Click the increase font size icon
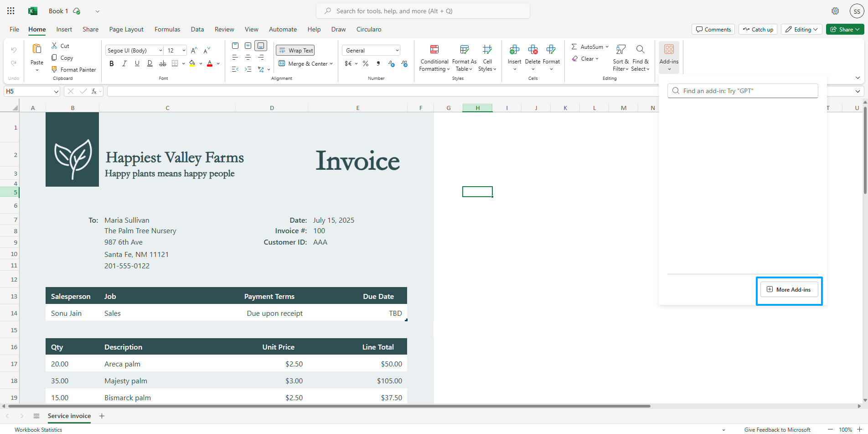868x434 pixels. tap(194, 50)
